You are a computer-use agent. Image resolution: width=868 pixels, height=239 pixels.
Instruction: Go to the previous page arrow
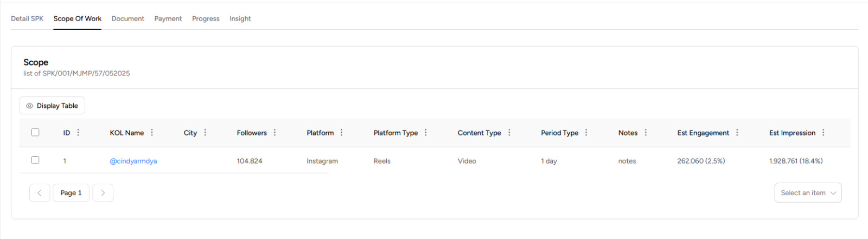click(40, 193)
